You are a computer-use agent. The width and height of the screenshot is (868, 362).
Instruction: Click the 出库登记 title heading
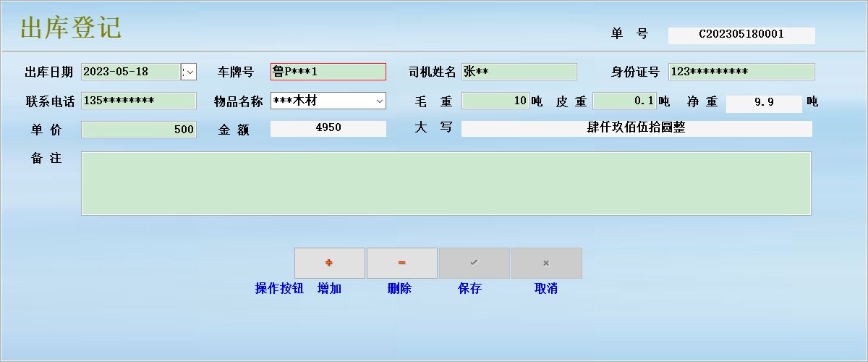point(70,28)
